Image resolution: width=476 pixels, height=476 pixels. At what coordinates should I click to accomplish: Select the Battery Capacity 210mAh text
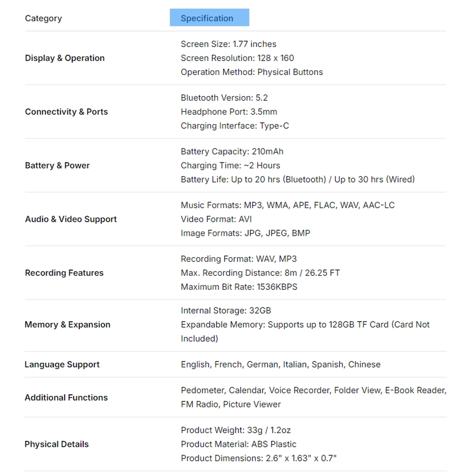(x=232, y=151)
